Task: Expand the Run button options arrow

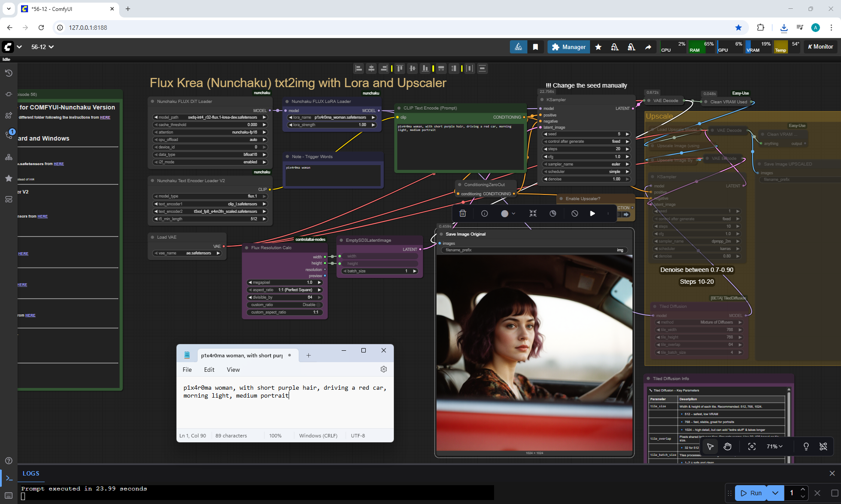Action: 775,493
